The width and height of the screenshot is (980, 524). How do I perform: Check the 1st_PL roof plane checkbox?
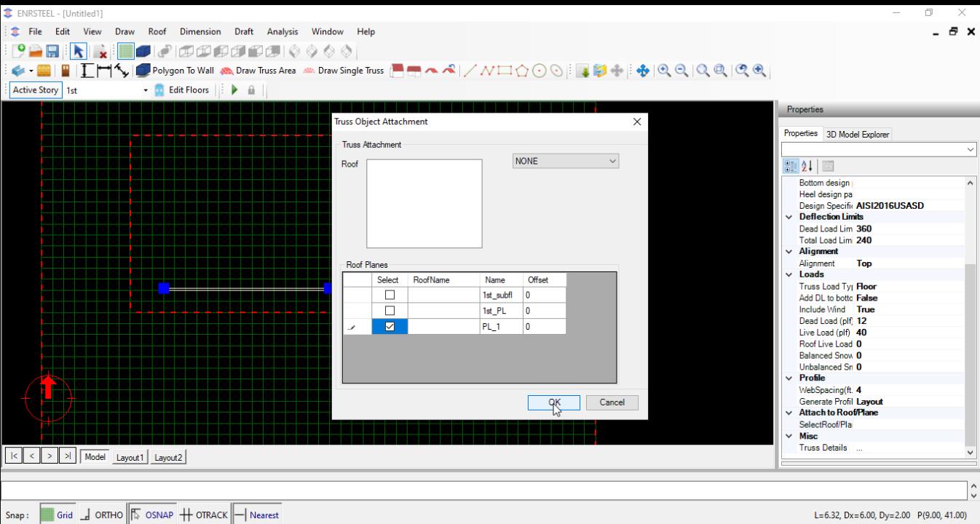(390, 311)
